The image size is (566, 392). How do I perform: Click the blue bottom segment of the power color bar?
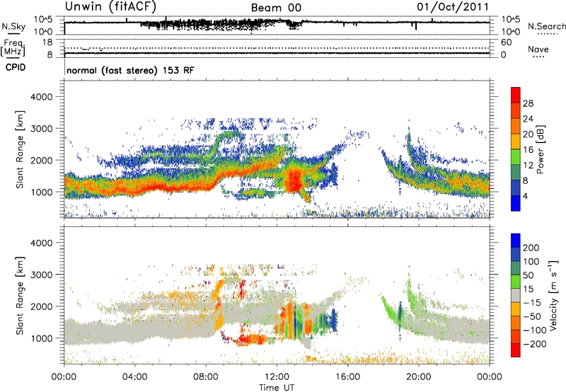[516, 203]
